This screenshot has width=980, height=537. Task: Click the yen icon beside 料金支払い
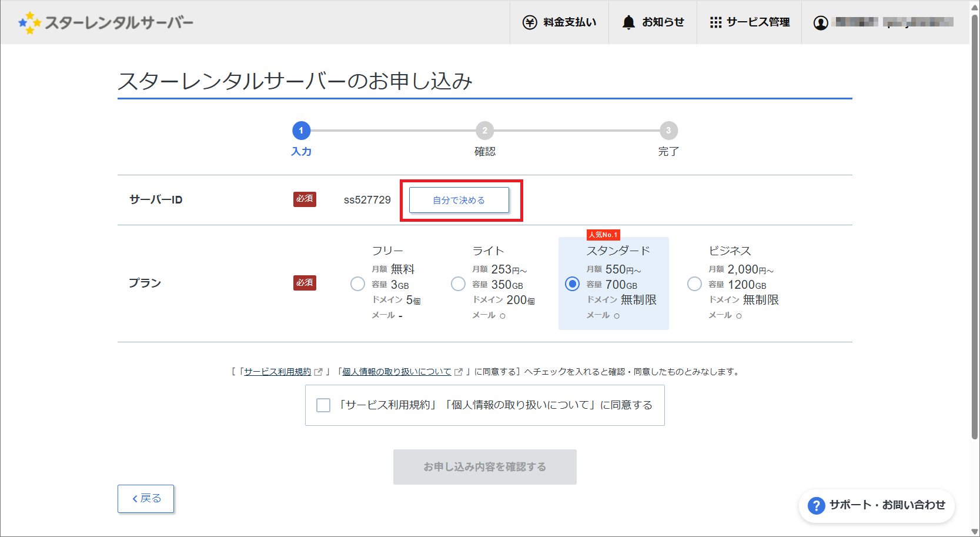click(x=530, y=22)
